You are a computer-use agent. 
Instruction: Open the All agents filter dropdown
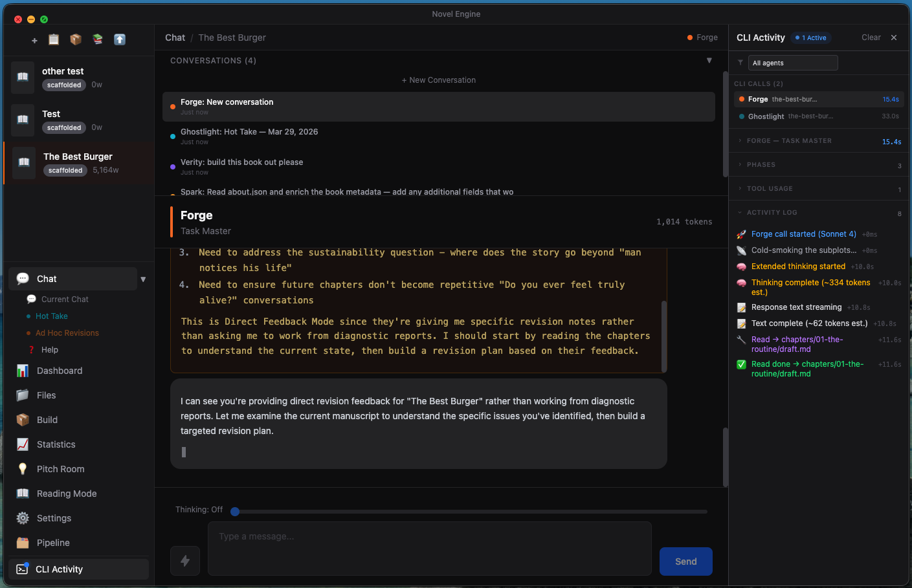(x=793, y=63)
